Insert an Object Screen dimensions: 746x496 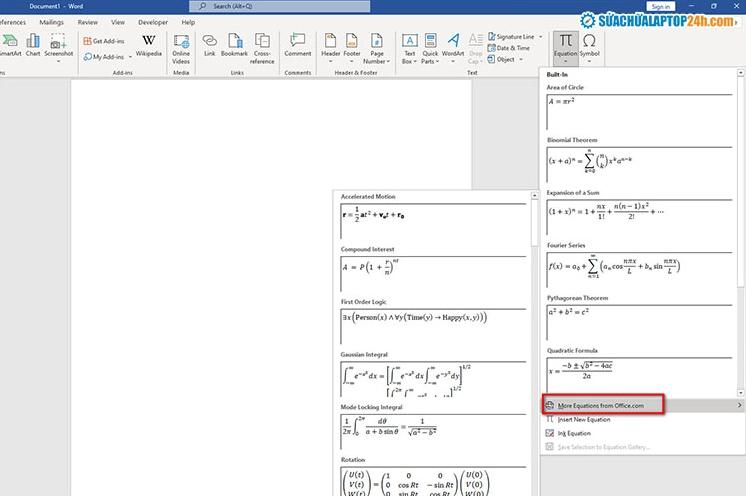[505, 59]
